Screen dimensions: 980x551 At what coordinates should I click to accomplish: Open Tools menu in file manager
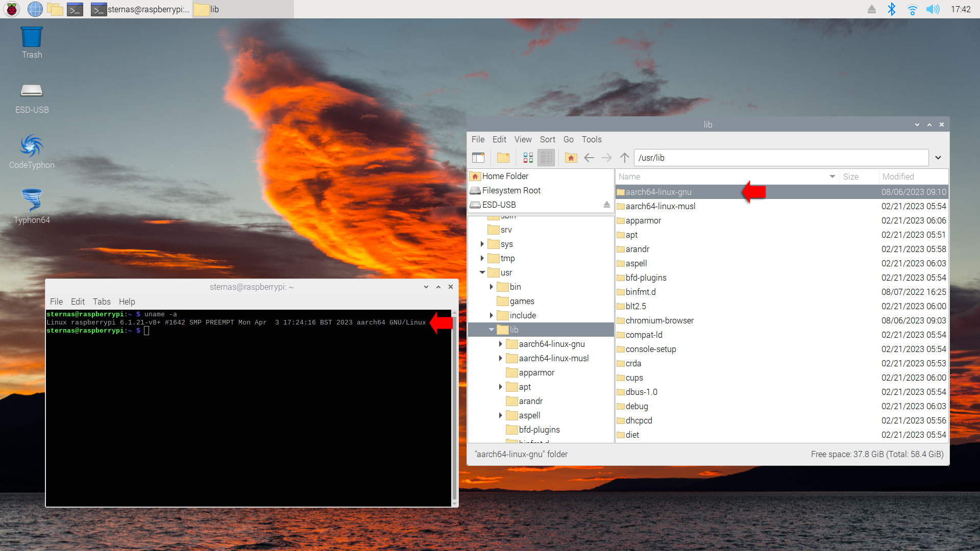(x=592, y=139)
